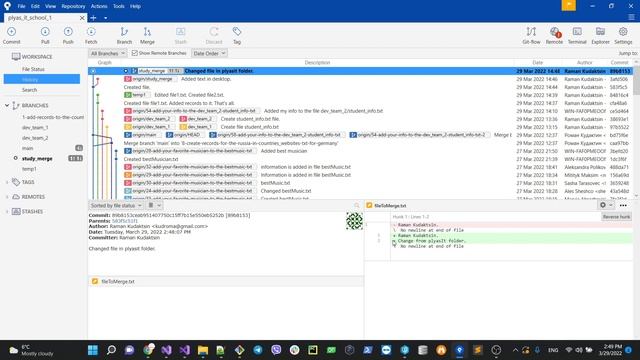Screen dimensions: 640x360
Task: Open the Tools menu
Action: coord(118,6)
